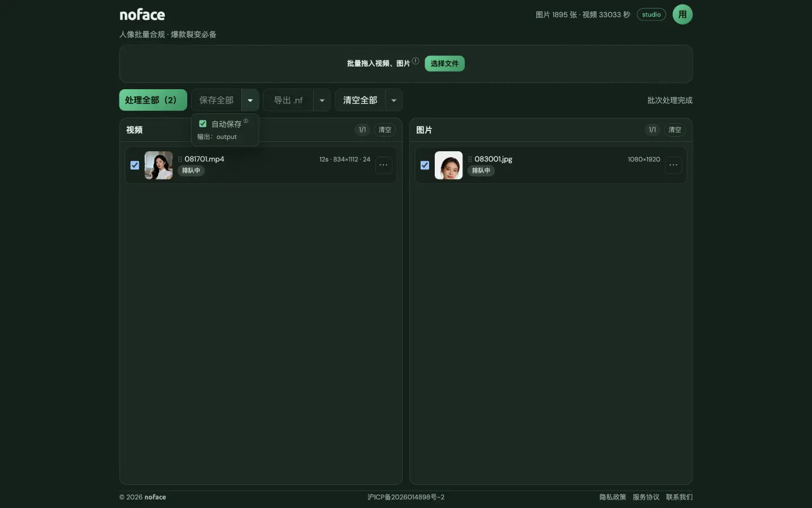Viewport: 812px width, 508px height.
Task: Click the 081701.mp4 file name
Action: pos(204,159)
